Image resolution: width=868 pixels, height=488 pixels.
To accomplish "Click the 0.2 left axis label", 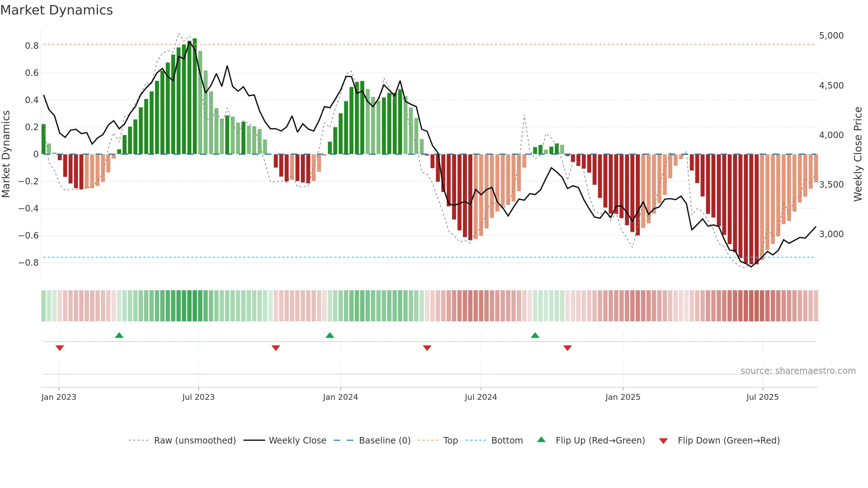I will coord(32,127).
